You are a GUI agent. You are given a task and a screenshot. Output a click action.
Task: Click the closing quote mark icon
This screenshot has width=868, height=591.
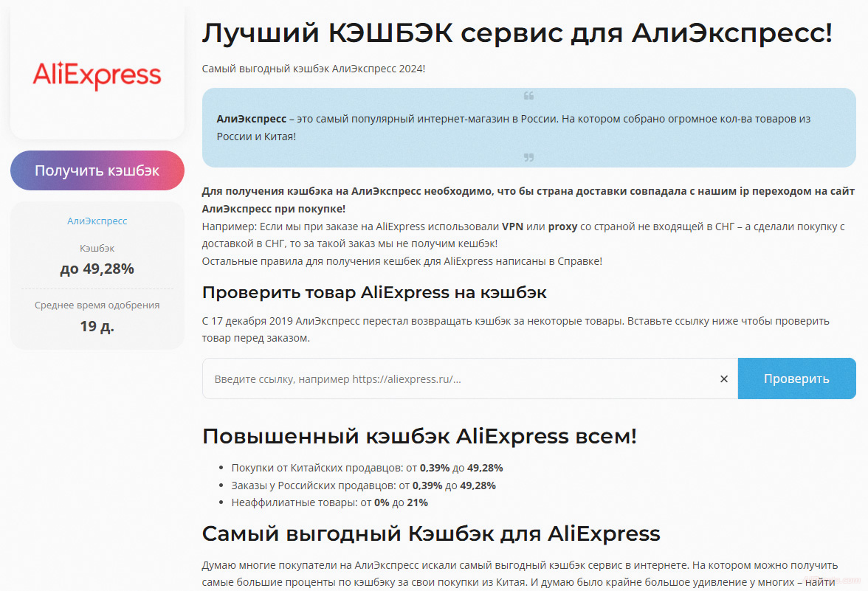pyautogui.click(x=528, y=157)
